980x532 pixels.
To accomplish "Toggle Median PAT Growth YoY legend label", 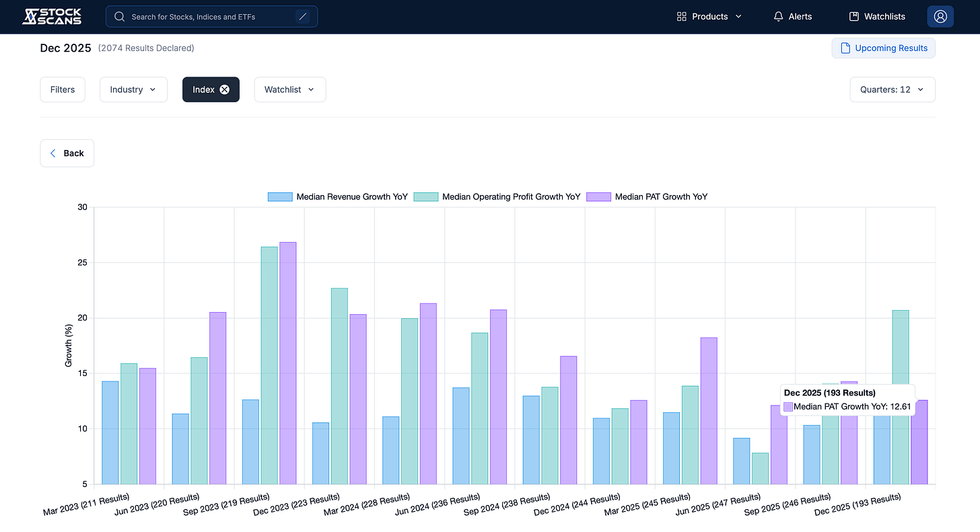I will coord(661,197).
